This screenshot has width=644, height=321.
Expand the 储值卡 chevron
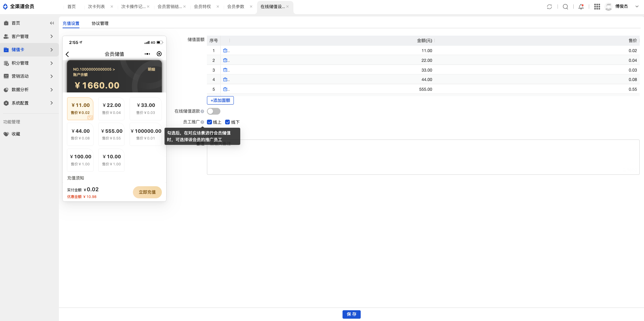tap(51, 50)
